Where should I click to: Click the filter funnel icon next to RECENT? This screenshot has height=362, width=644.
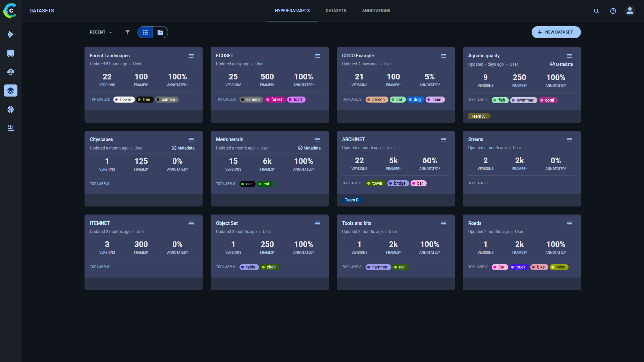[127, 32]
